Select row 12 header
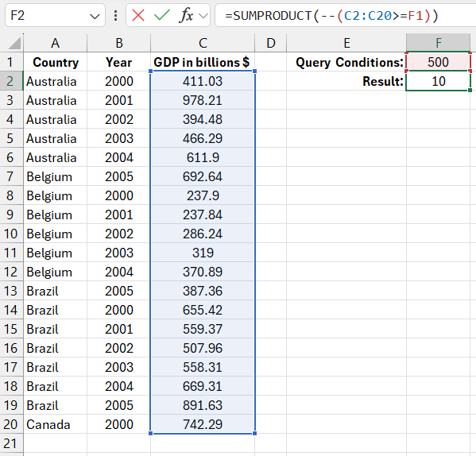 click(x=11, y=272)
